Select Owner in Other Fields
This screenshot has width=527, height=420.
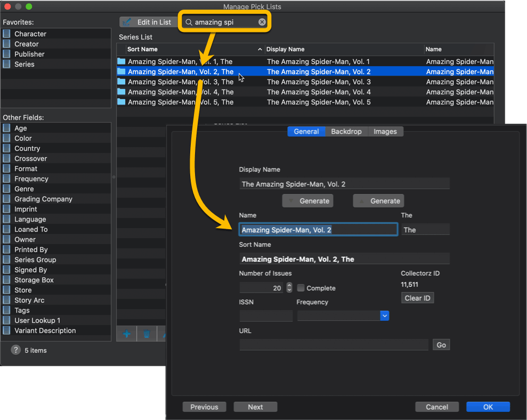tap(56, 239)
